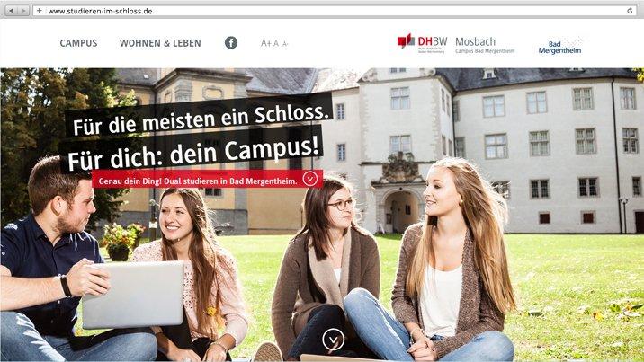Visit the Facebook page via the round icon
The width and height of the screenshot is (644, 362).
(231, 42)
